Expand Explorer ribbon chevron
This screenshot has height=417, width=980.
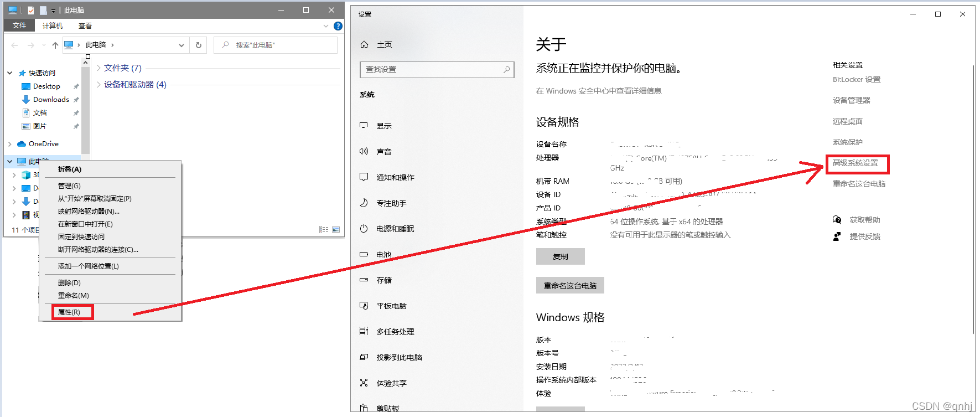(x=326, y=26)
